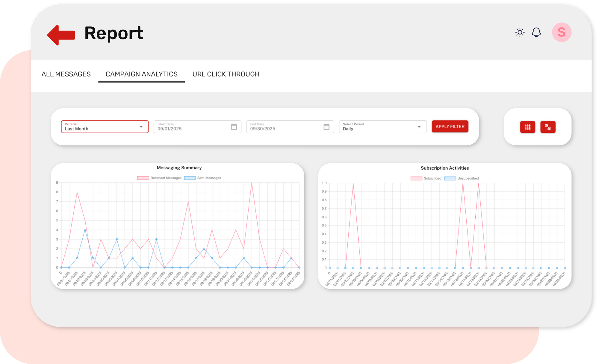Screen dimensions: 599x364
Task: Switch to chart view of the report
Action: click(x=548, y=127)
